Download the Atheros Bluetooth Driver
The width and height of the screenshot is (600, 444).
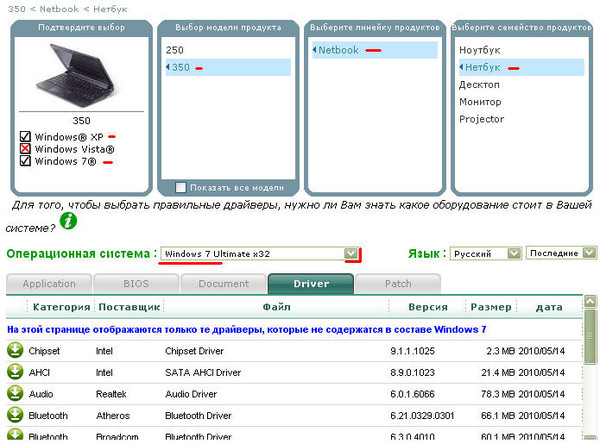tap(15, 415)
